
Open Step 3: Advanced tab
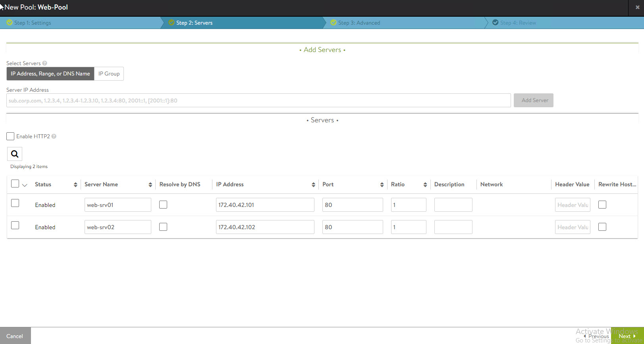pos(359,23)
